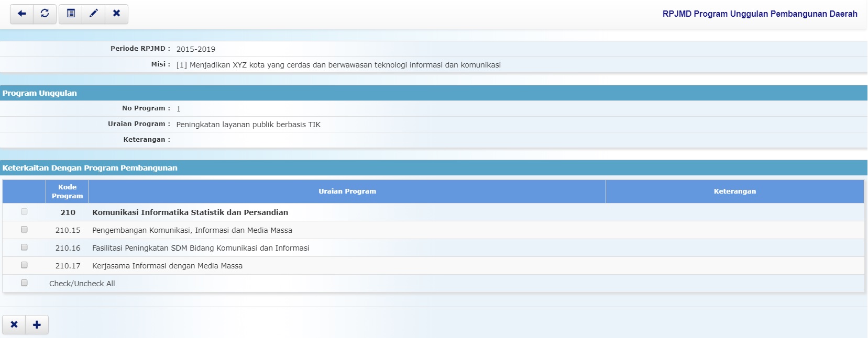Viewport: 868px width, 338px height.
Task: Tick checkbox for program 210.15
Action: [x=24, y=230]
